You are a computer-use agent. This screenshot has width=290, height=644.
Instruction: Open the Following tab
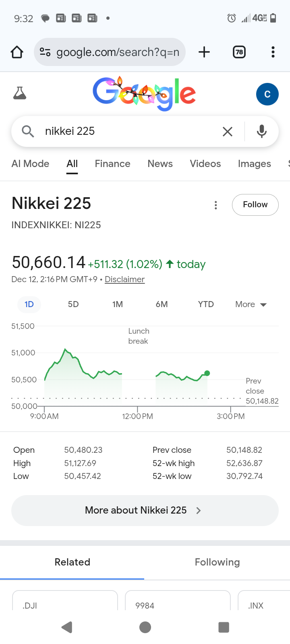217,562
